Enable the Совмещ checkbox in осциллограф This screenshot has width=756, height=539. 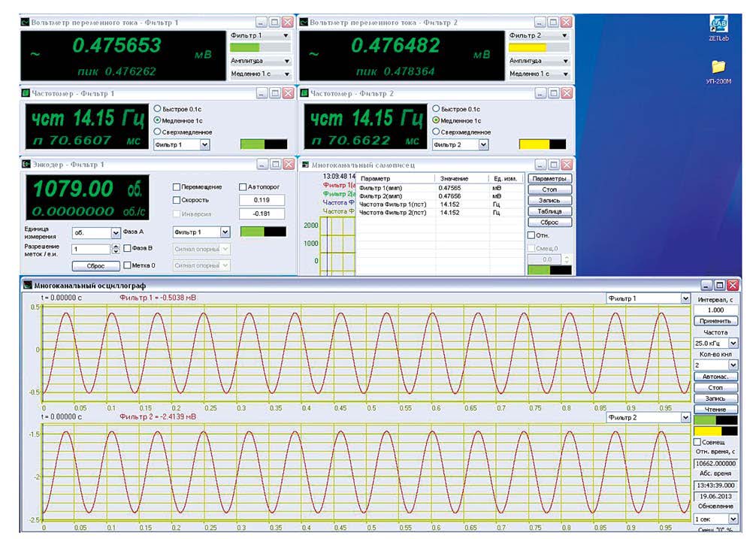pyautogui.click(x=697, y=441)
